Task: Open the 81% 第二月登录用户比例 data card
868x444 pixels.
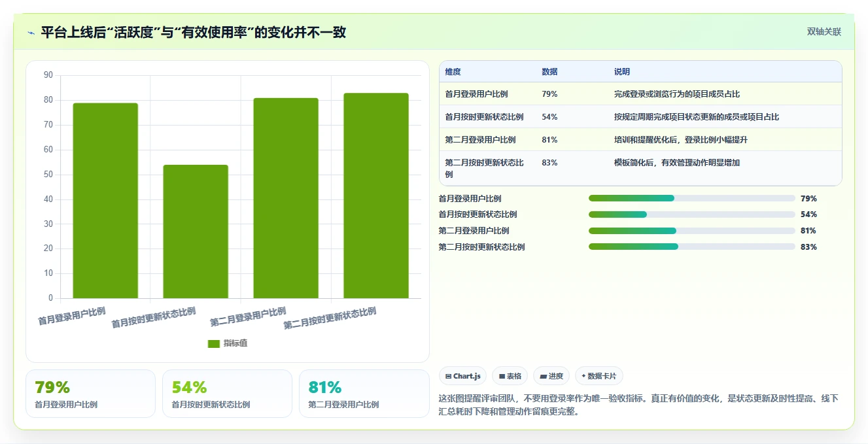Action: pyautogui.click(x=364, y=394)
